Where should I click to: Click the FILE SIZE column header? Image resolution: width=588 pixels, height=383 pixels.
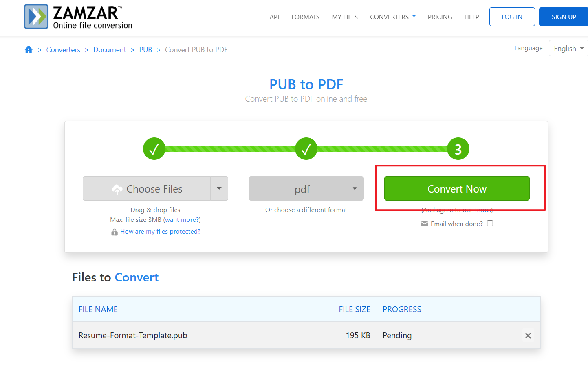pyautogui.click(x=355, y=309)
